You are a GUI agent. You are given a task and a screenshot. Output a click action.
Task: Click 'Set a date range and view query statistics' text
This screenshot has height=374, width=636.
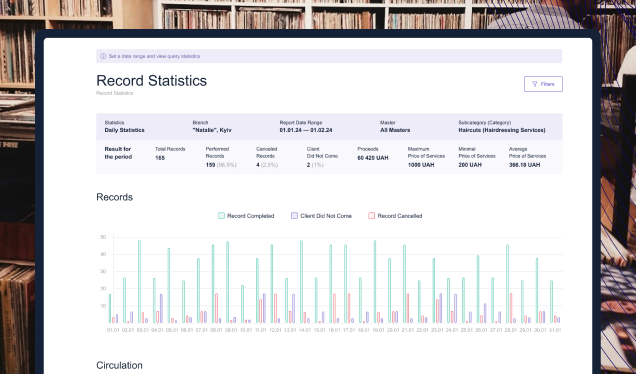pyautogui.click(x=154, y=56)
